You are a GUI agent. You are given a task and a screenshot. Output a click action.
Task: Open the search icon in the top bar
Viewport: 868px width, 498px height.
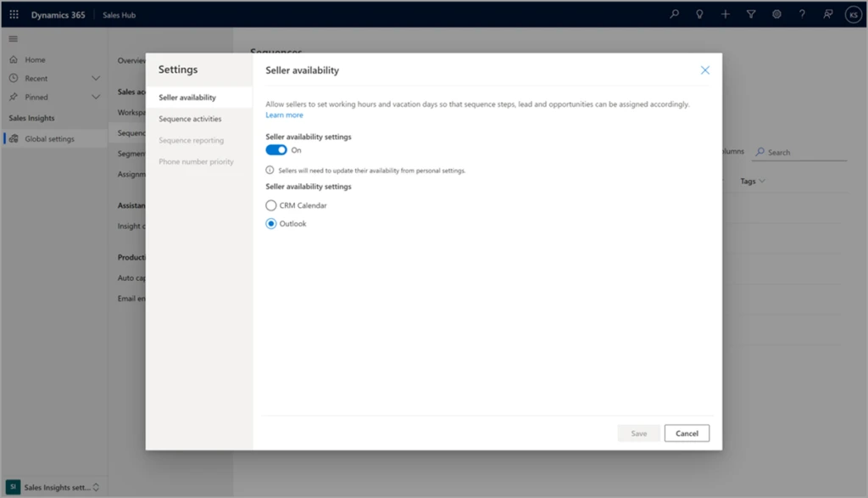click(672, 14)
